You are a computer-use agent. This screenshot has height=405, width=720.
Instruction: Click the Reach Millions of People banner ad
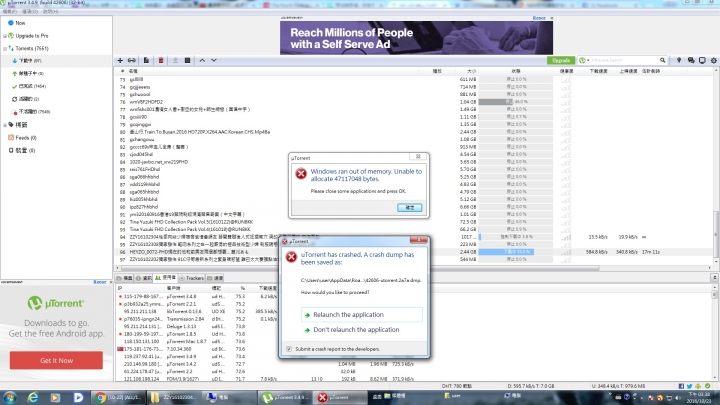tap(416, 38)
